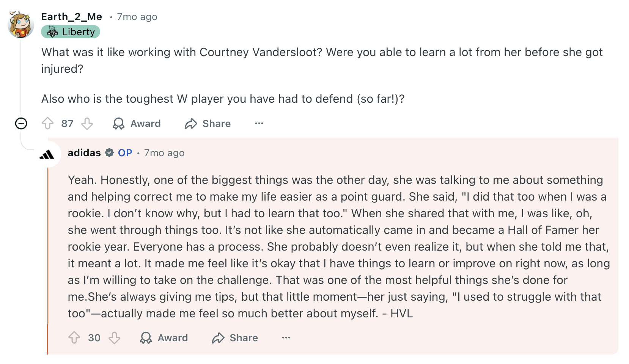Click the adidas verified checkmark badge
Image resolution: width=629 pixels, height=364 pixels.
pyautogui.click(x=109, y=153)
